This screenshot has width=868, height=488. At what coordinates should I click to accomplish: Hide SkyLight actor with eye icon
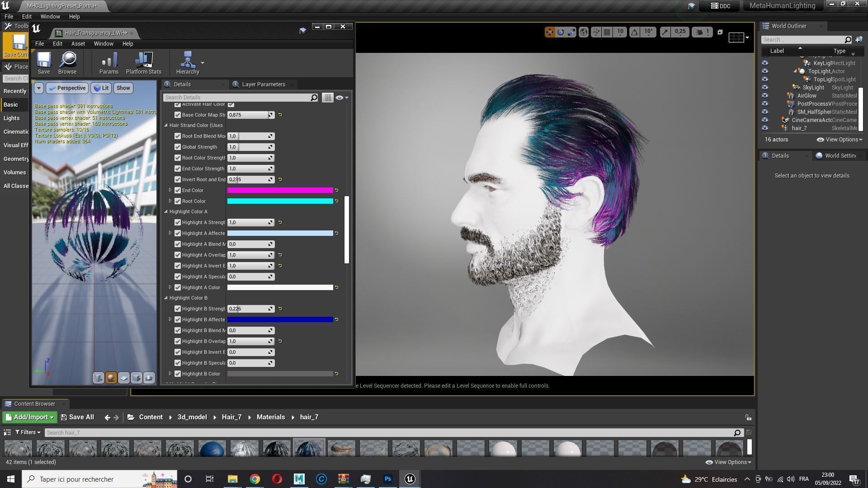[x=765, y=88]
